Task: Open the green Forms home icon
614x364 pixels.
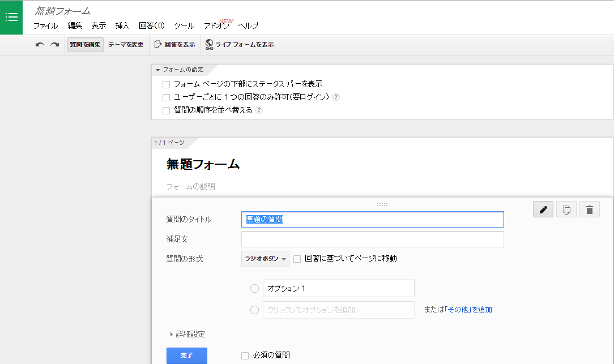Action: pos(11,17)
